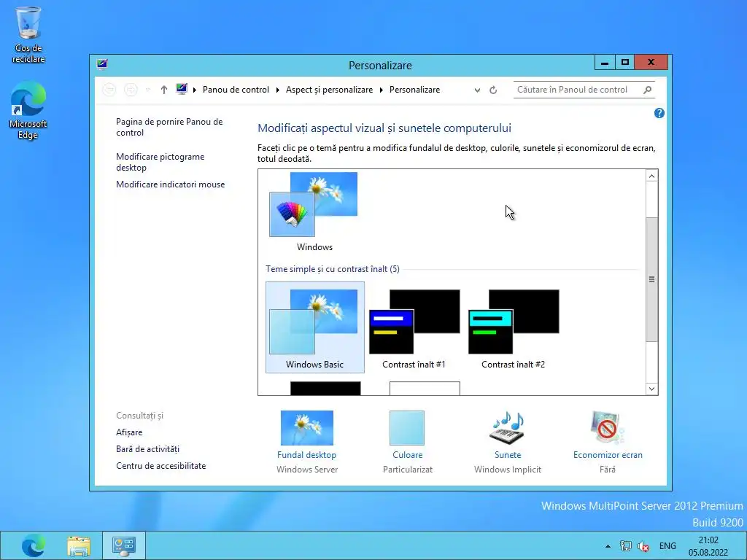
Task: Open the clock showing 21:02
Action: 708,546
